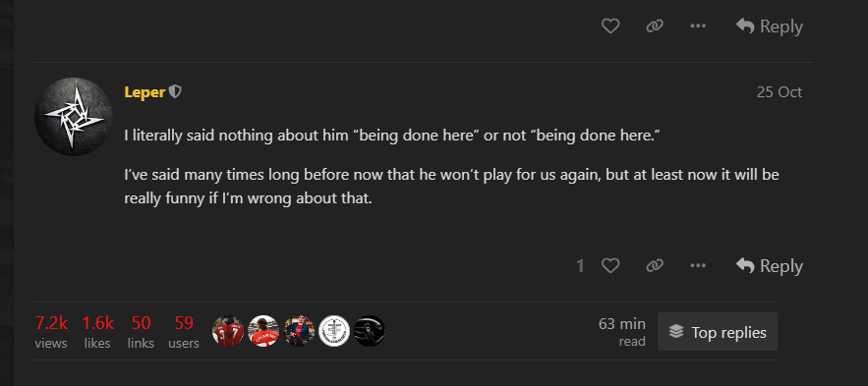Image resolution: width=868 pixels, height=386 pixels.
Task: Reply to the top post
Action: (x=770, y=26)
